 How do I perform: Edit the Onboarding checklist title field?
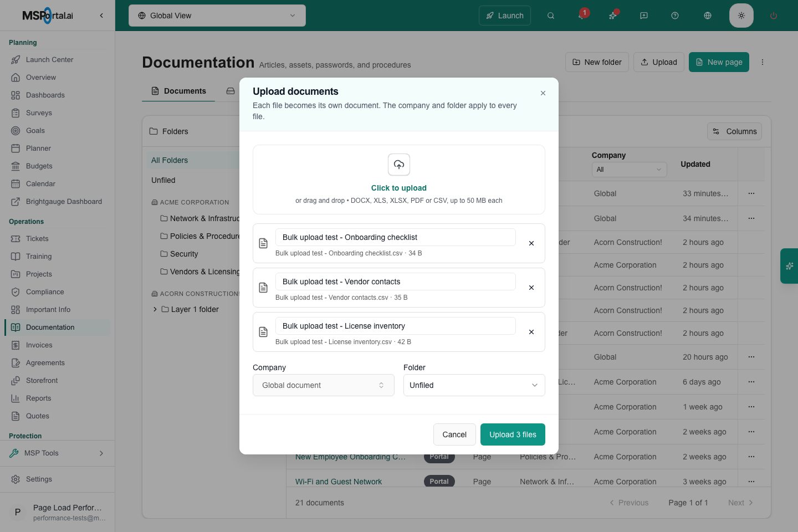point(396,237)
